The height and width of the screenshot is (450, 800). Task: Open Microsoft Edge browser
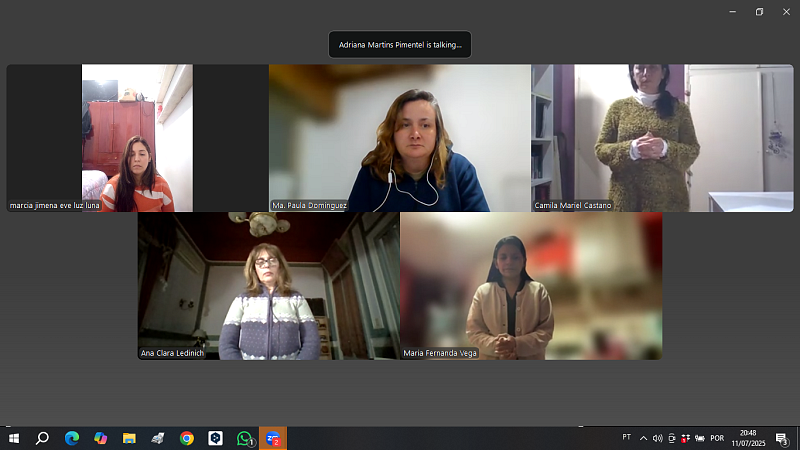(72, 438)
